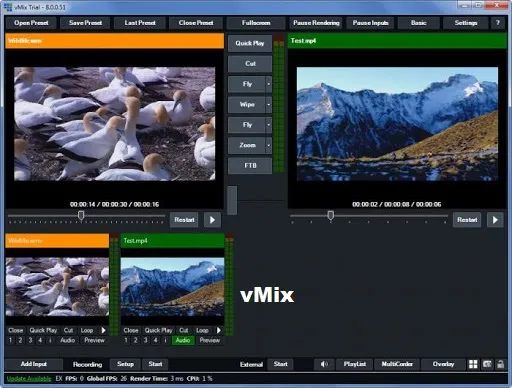Toggle overlay 2 on Test.mp4 input
This screenshot has width=512, height=388.
(x=136, y=340)
